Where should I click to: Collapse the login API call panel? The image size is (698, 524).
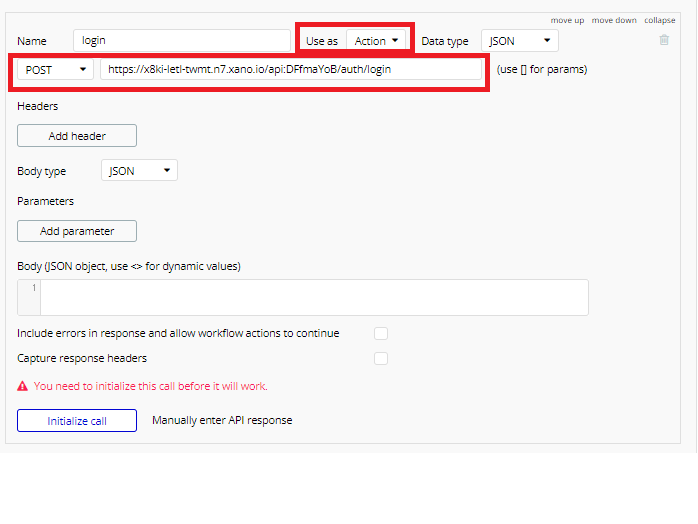tap(660, 20)
